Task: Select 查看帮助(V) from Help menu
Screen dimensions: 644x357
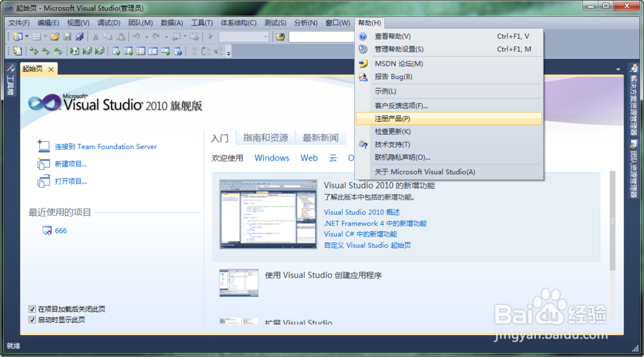Action: (x=449, y=36)
